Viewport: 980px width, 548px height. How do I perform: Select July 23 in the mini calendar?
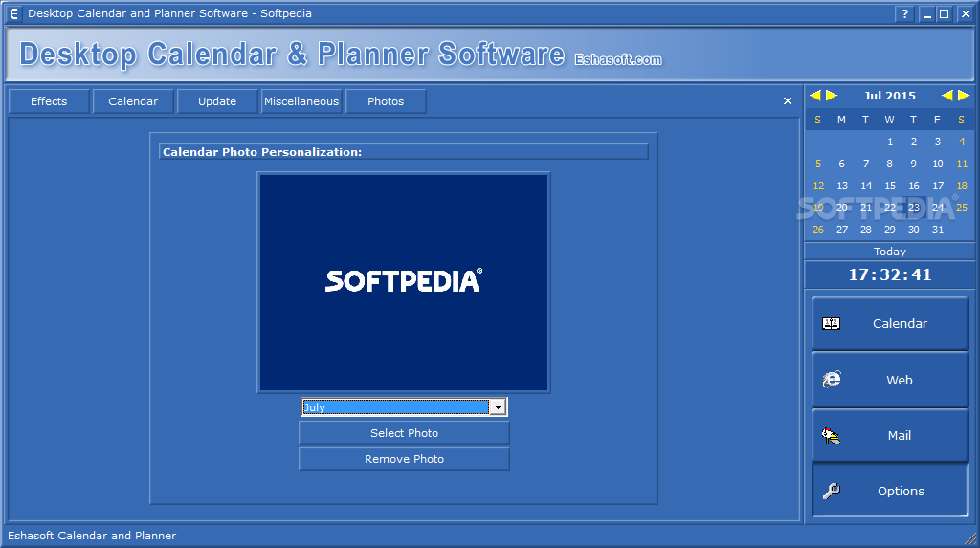click(x=914, y=208)
